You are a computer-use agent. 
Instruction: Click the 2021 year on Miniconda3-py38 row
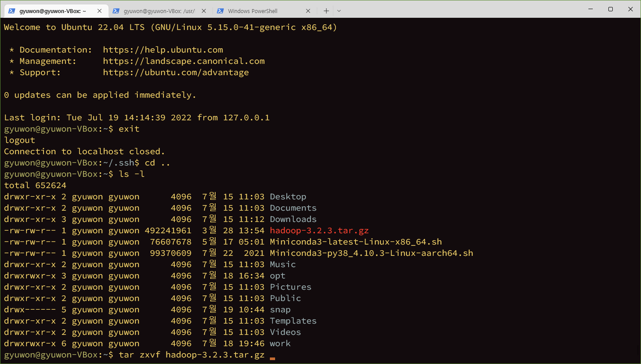coord(254,253)
